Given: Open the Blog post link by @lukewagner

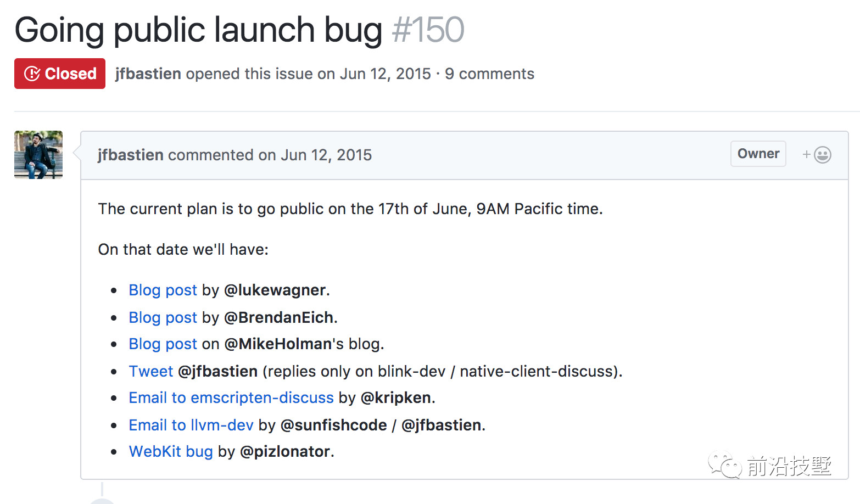Looking at the screenshot, I should (x=163, y=290).
